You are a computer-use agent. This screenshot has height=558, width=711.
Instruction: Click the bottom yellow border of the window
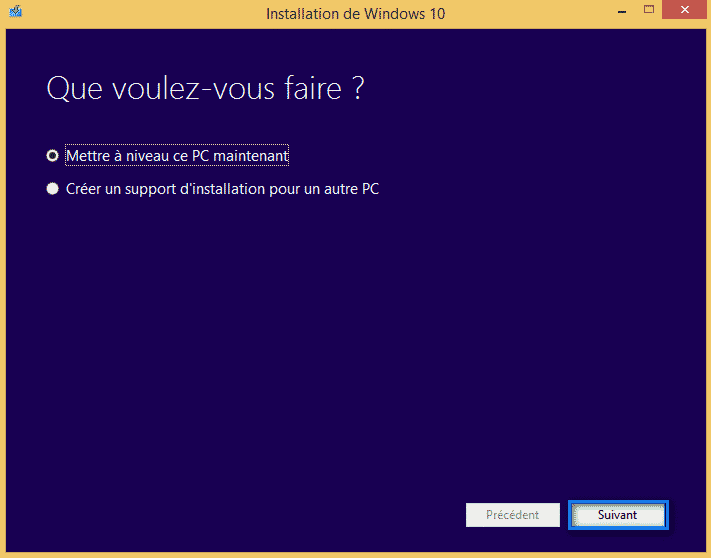[355, 554]
